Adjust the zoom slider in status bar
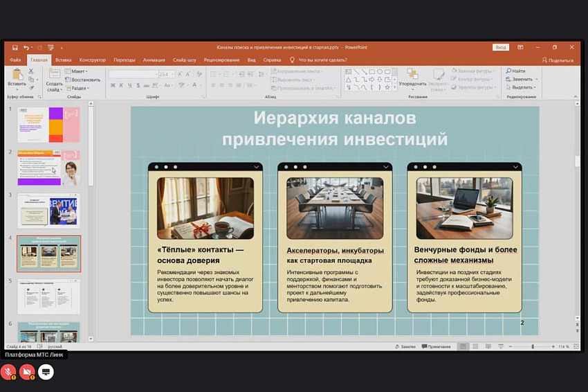Viewport: 588px width, 392px height. (532, 346)
